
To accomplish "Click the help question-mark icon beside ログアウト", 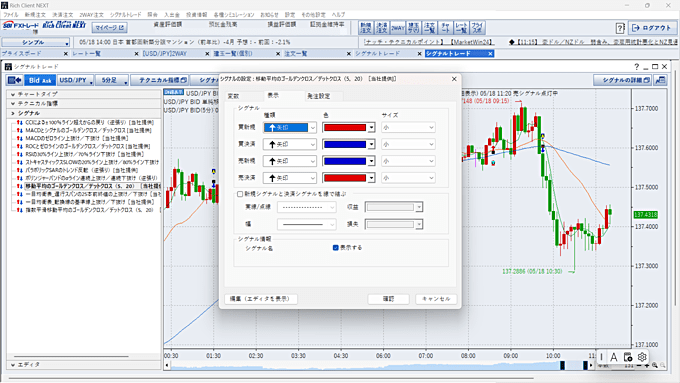I will pos(620,28).
